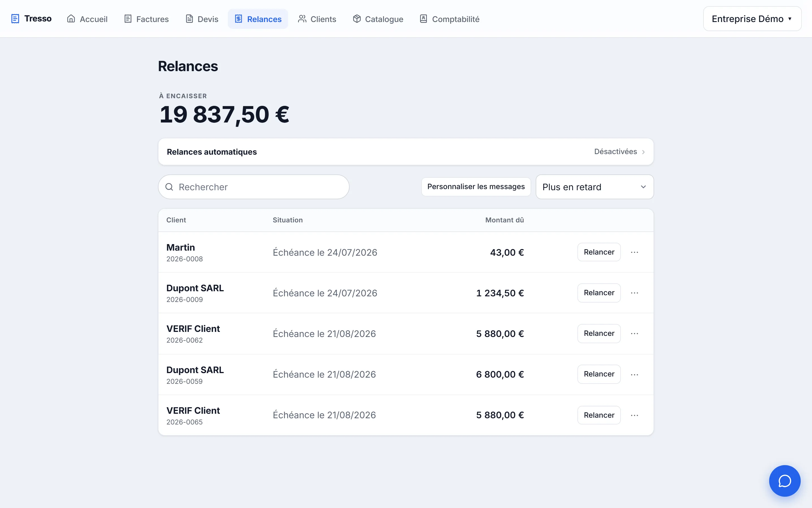Click the Tresso logo icon
The height and width of the screenshot is (508, 812).
tap(15, 19)
